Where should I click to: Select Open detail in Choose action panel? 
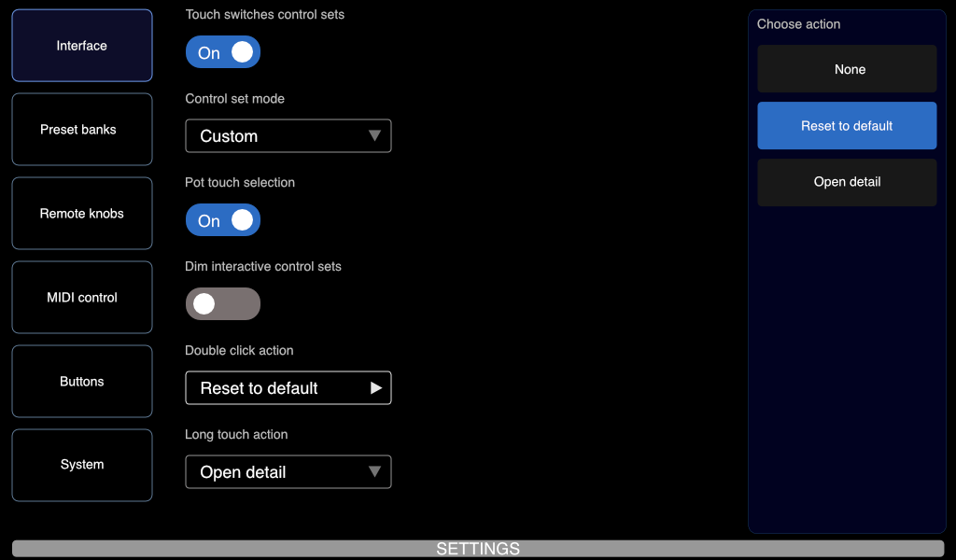[x=847, y=182]
